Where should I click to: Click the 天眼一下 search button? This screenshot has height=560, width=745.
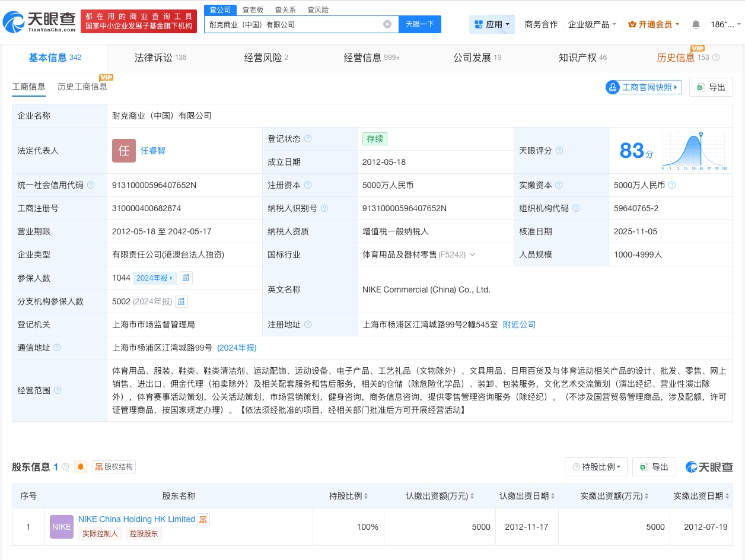420,24
